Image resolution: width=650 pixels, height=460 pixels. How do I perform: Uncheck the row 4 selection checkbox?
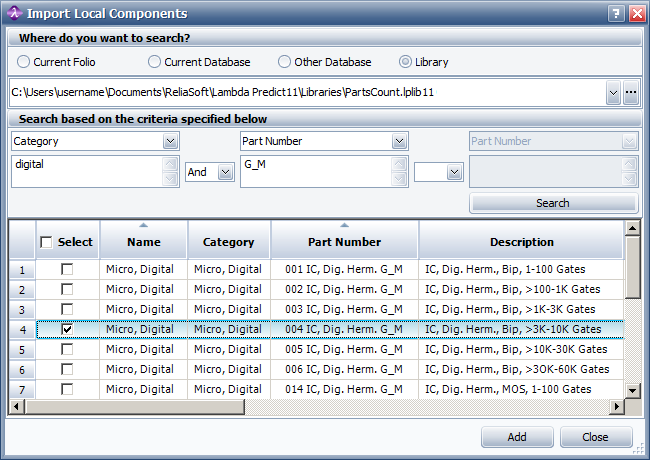click(67, 329)
